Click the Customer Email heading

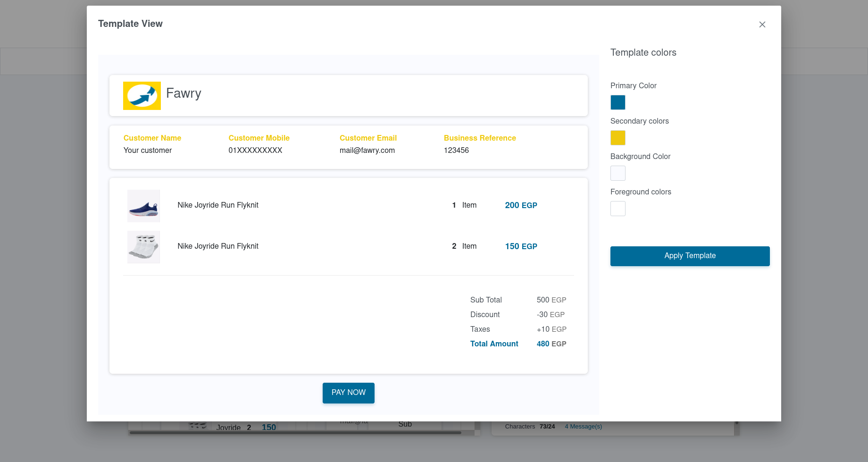368,138
